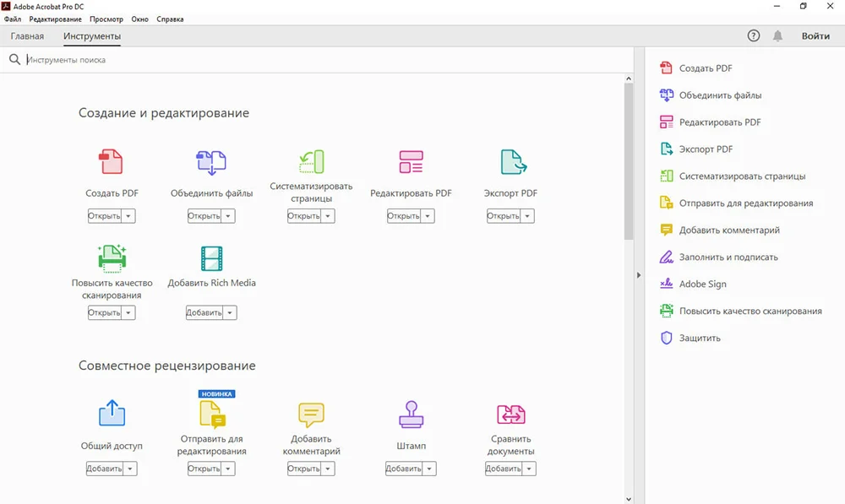
Task: Click the Создать PDF tool icon
Action: tap(112, 162)
